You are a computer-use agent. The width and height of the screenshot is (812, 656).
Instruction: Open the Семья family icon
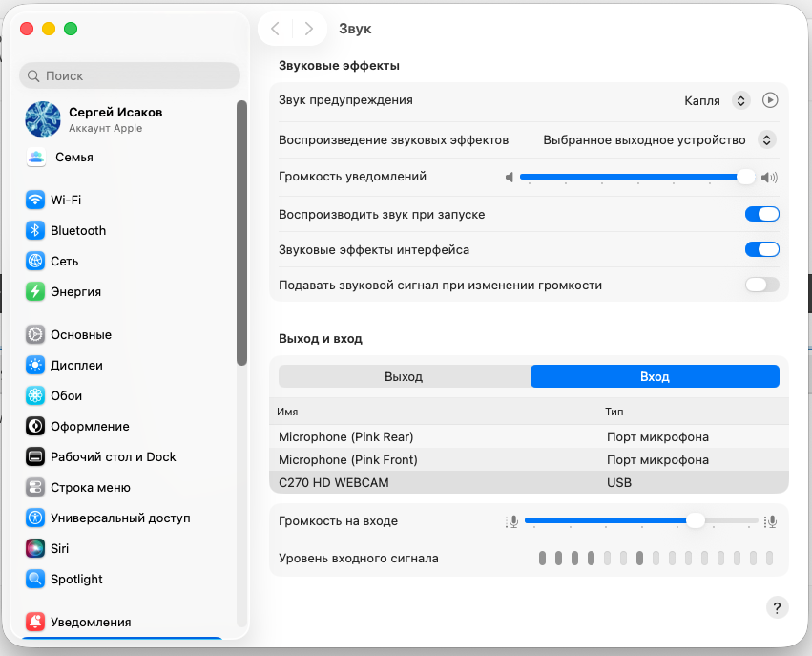tap(35, 157)
